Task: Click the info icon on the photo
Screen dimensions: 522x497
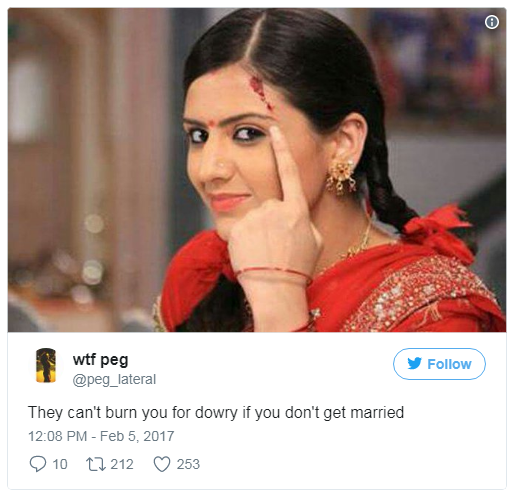Action: click(x=492, y=22)
